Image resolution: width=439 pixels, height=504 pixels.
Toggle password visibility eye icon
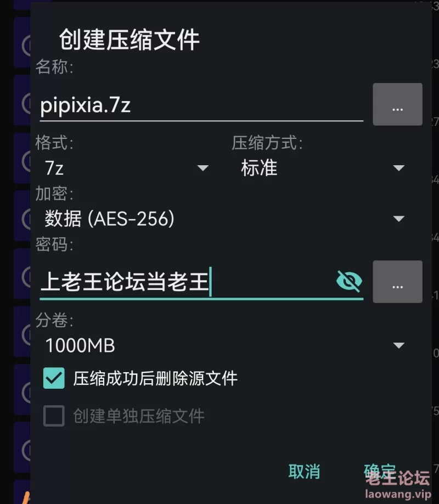click(349, 281)
